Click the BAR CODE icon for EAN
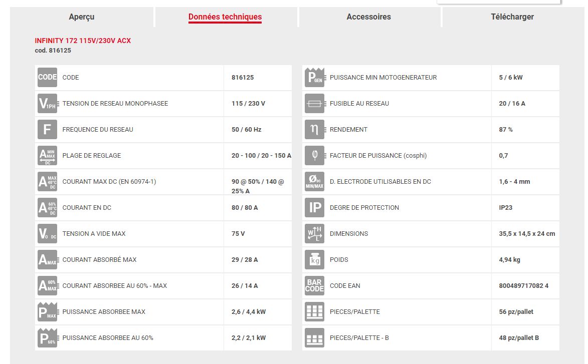The image size is (588, 364). pyautogui.click(x=315, y=286)
